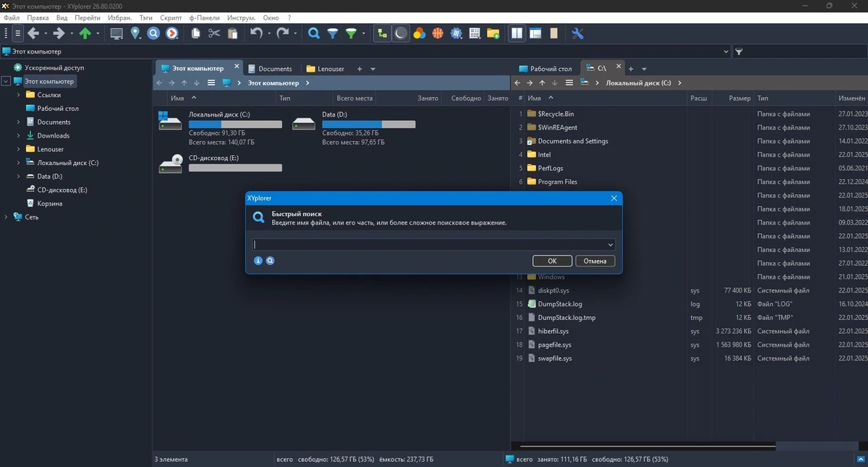
Task: Add a new tab in left pane
Action: (x=359, y=69)
